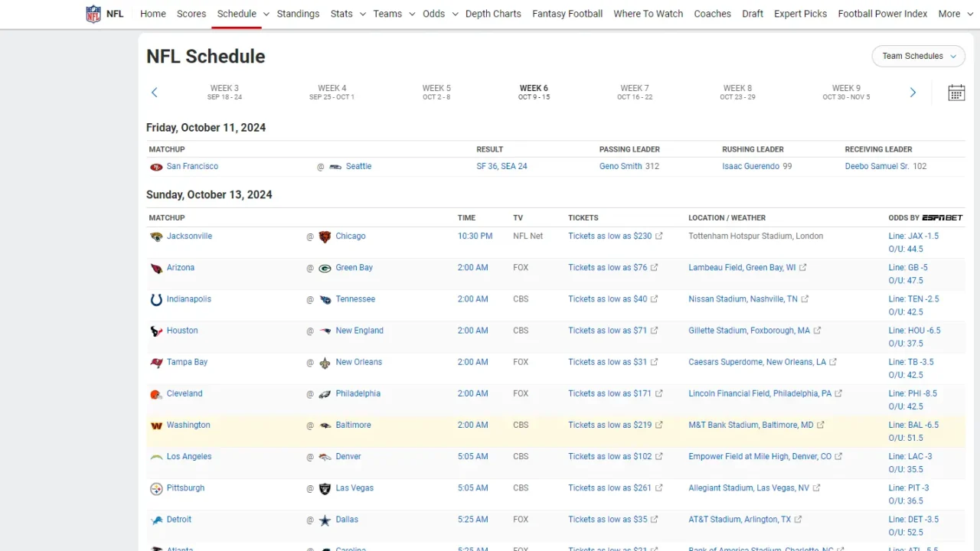The height and width of the screenshot is (551, 980).
Task: Click the Denver Broncos logo
Action: (325, 457)
